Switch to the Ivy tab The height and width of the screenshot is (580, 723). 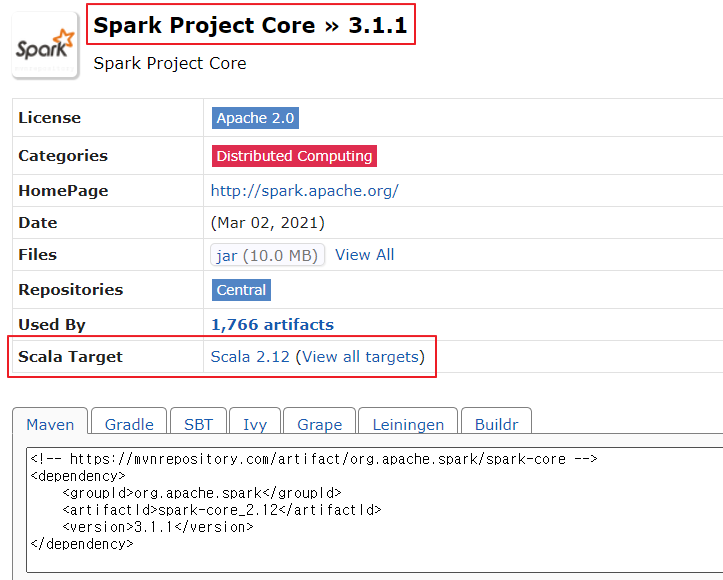pyautogui.click(x=255, y=422)
